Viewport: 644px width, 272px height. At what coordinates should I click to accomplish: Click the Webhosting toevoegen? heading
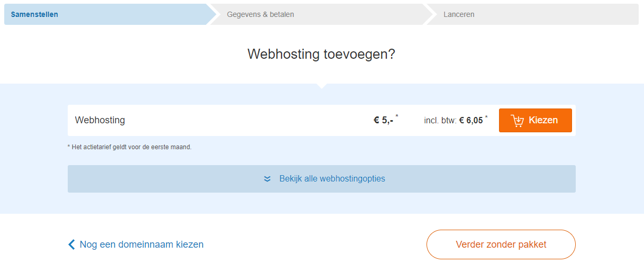coord(322,54)
